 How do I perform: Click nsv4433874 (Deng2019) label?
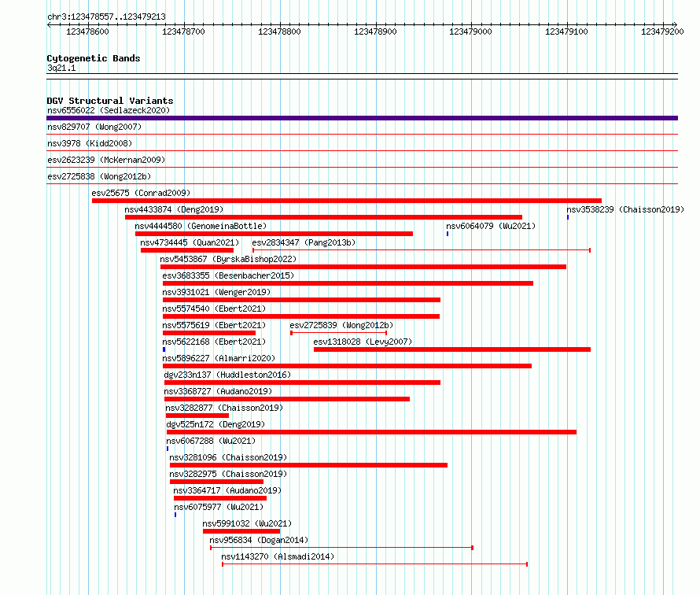[x=174, y=209]
